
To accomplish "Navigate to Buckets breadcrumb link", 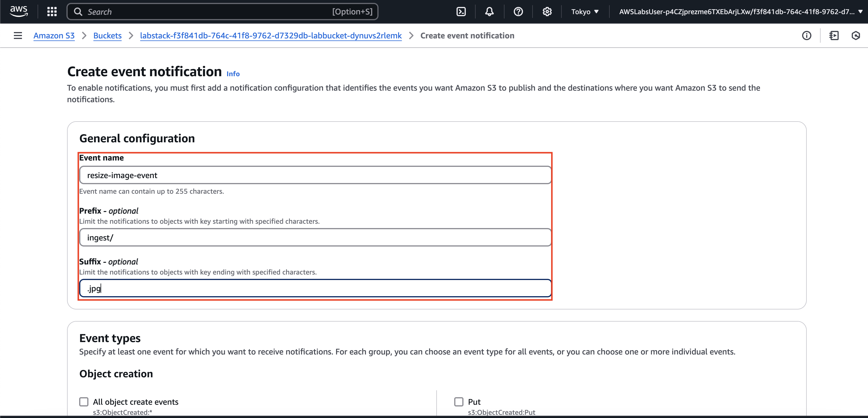I will coord(107,36).
